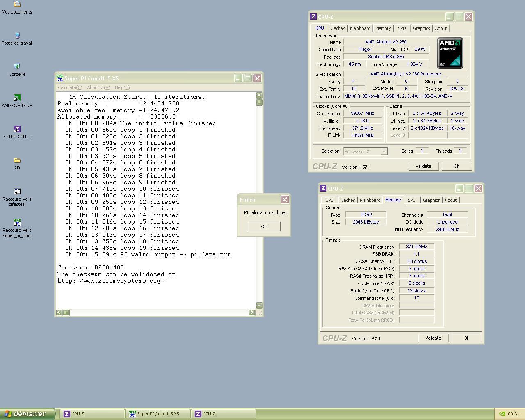Click the Core Voltage 1.824 V field

coord(414,64)
